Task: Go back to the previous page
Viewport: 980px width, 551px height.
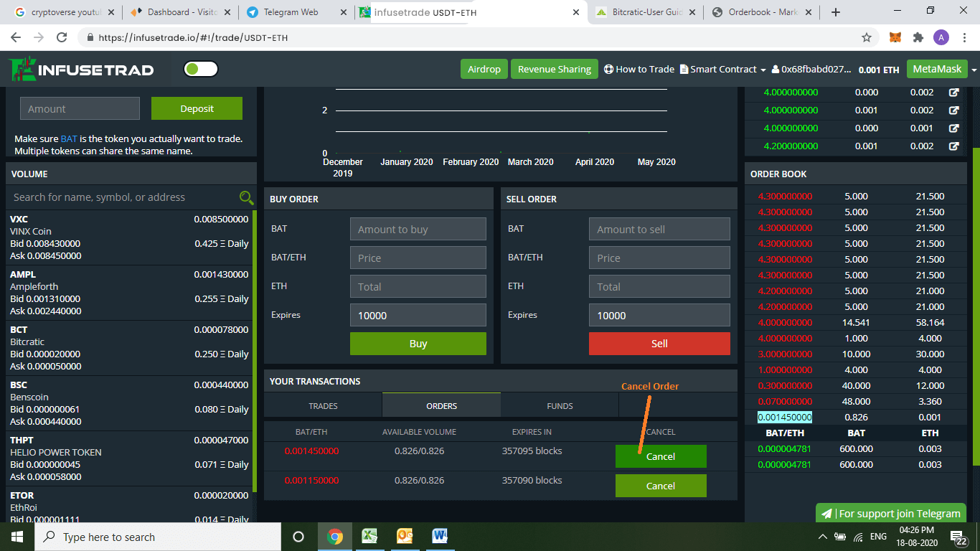Action: 16,37
